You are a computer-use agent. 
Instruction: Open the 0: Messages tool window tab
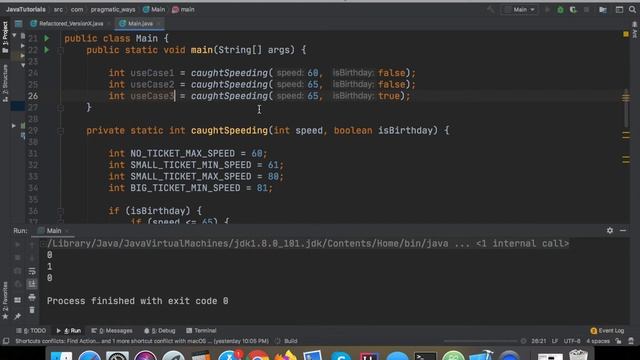point(112,331)
